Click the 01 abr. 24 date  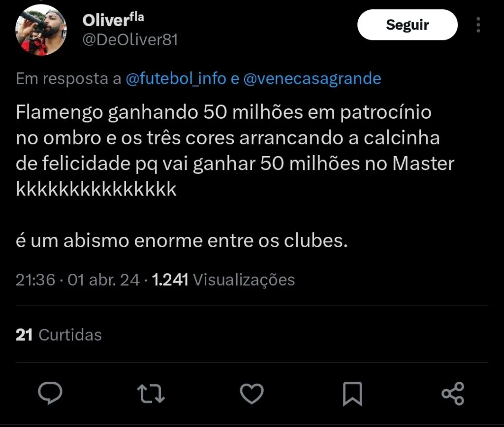pyautogui.click(x=103, y=279)
